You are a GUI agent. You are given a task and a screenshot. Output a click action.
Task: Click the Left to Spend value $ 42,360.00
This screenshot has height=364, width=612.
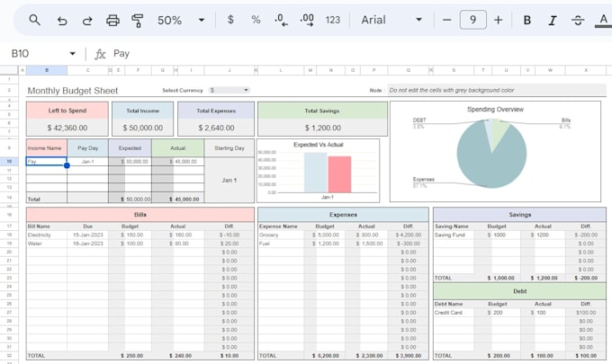(x=67, y=128)
